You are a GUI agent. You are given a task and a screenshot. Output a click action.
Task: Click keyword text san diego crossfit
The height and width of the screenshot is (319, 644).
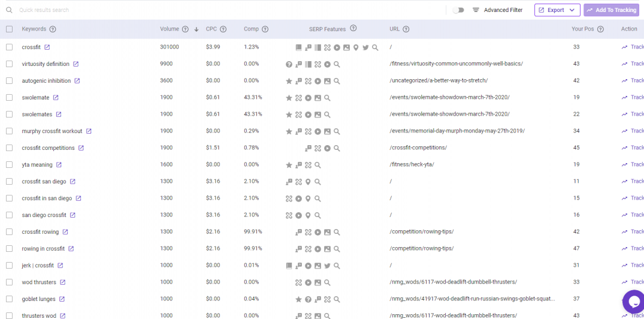[x=44, y=215]
